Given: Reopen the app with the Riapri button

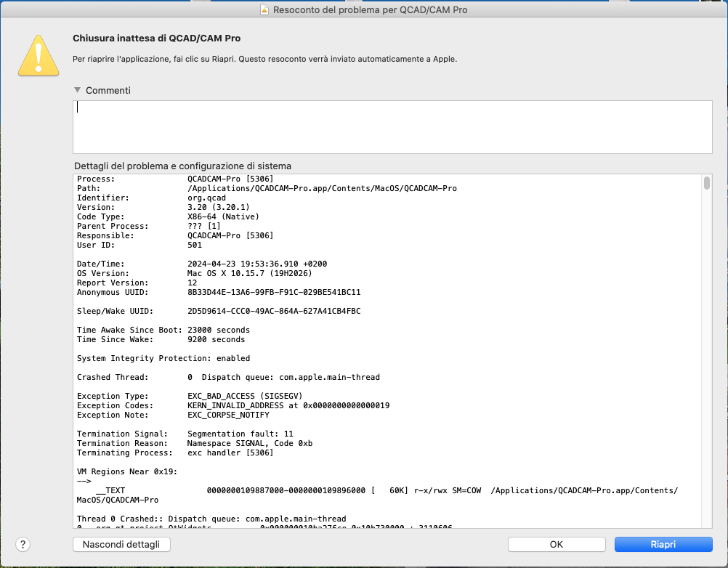Looking at the screenshot, I should (663, 544).
